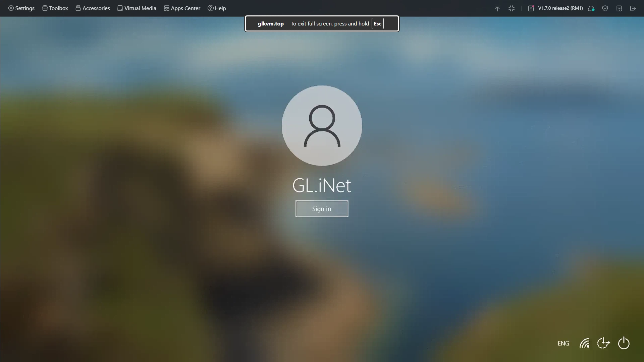Screen dimensions: 644x362
Task: Click the Ease of Access icon
Action: [x=603, y=343]
